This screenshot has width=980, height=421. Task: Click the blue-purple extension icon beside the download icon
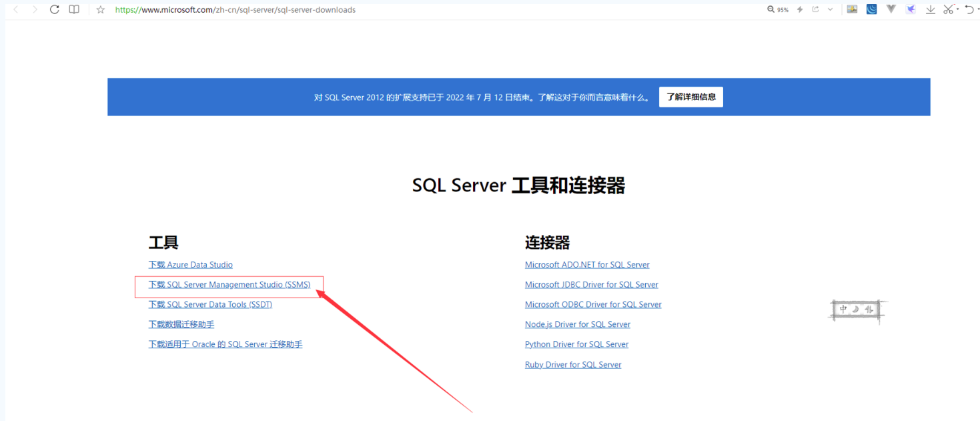click(911, 9)
